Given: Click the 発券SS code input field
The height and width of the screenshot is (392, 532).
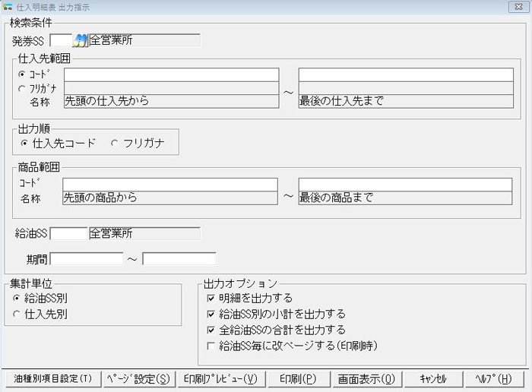Looking at the screenshot, I should pyautogui.click(x=60, y=40).
